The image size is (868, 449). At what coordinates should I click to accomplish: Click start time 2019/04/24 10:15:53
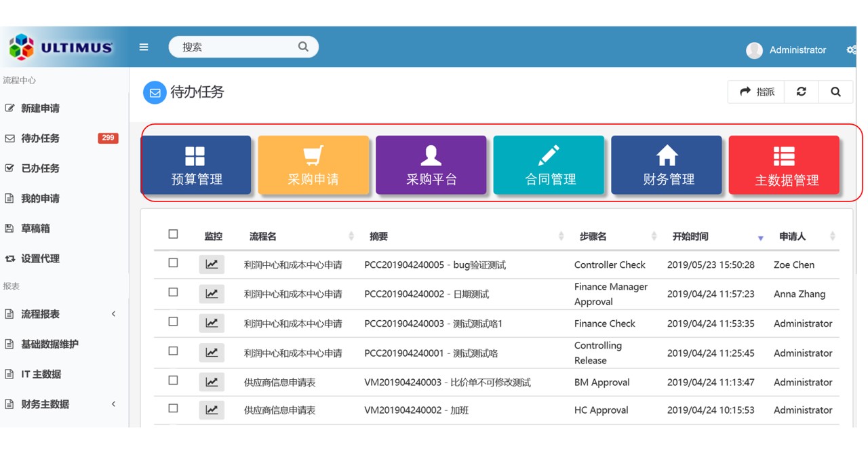(x=711, y=410)
